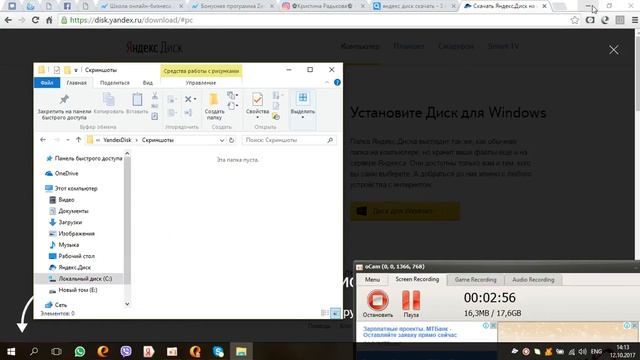Expand the Свойства dropdown arrow
This screenshot has width=640, height=360.
coord(257,118)
